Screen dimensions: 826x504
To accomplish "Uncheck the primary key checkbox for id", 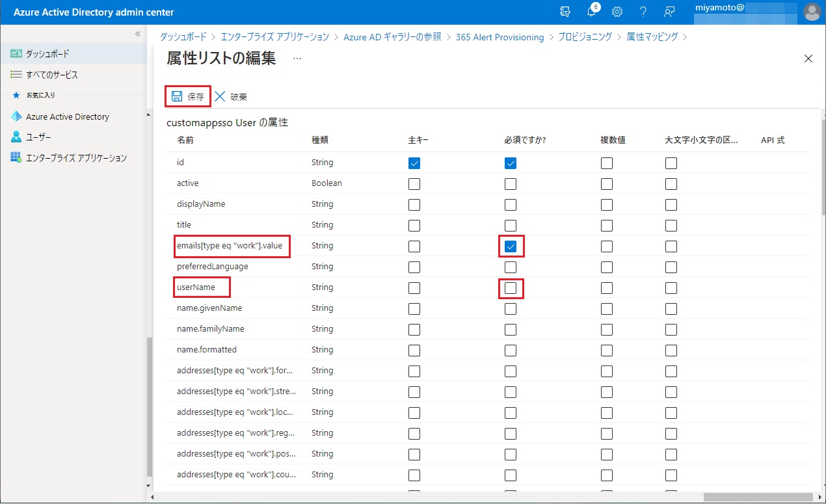I will pyautogui.click(x=414, y=163).
